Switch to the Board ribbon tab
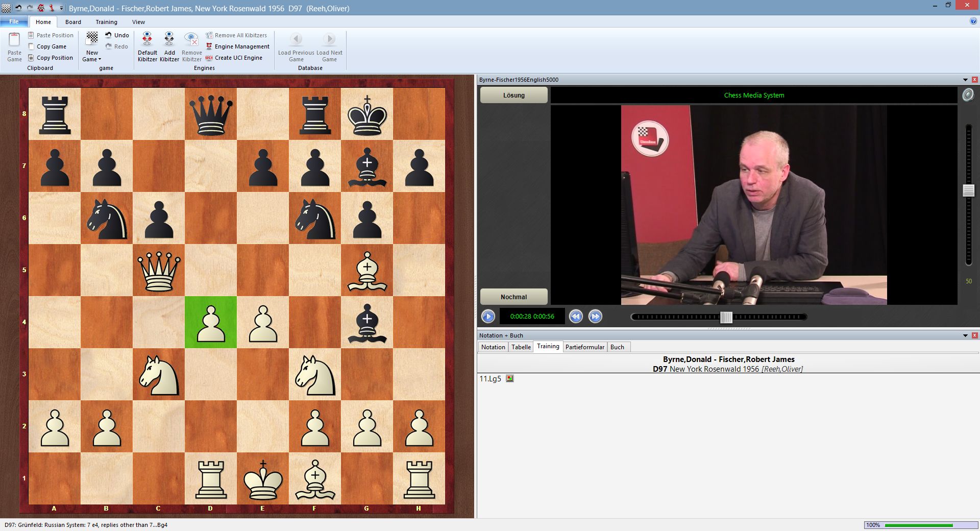The image size is (980, 531). [73, 22]
